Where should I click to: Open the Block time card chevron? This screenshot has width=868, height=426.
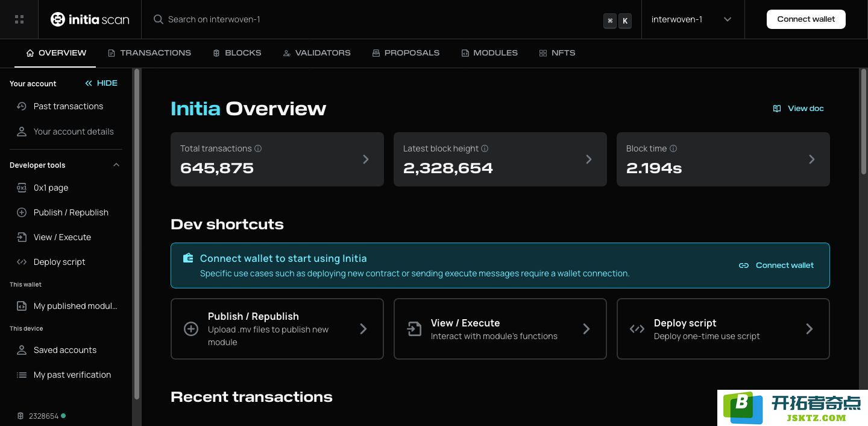(812, 159)
